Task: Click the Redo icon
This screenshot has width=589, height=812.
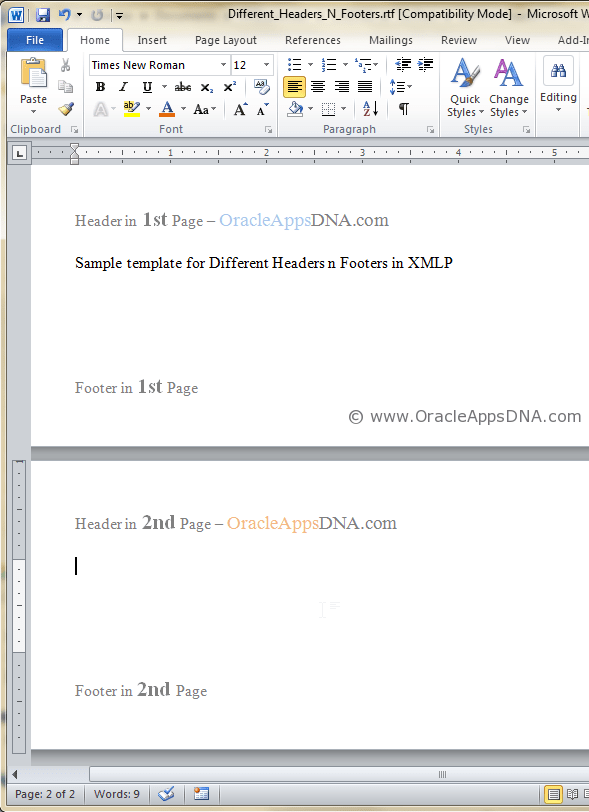Action: pyautogui.click(x=97, y=15)
